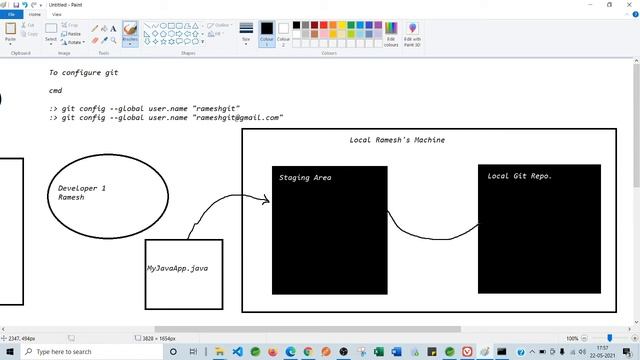Choose the Oval shape
This screenshot has width=640, height=360.
(x=163, y=26)
